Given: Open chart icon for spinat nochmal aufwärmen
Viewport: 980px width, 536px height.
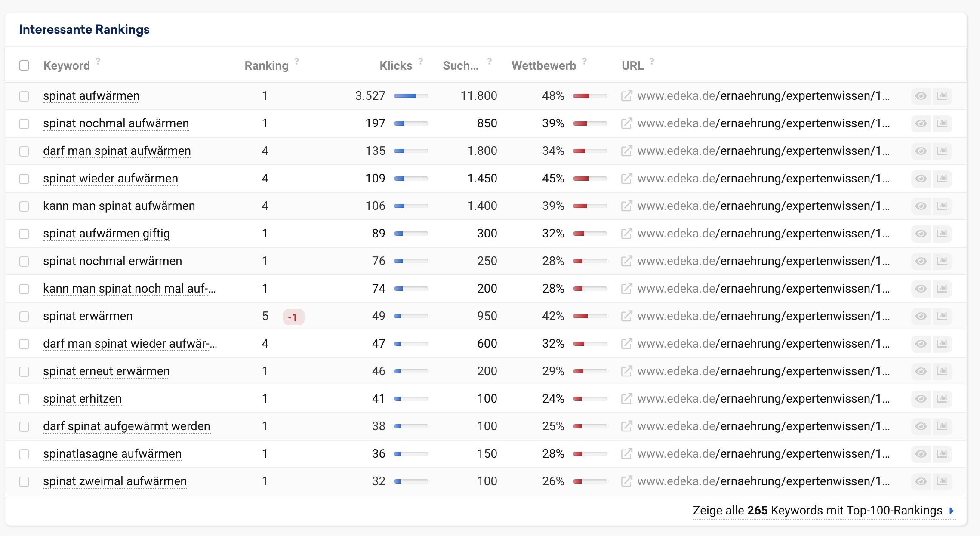Looking at the screenshot, I should coord(942,123).
